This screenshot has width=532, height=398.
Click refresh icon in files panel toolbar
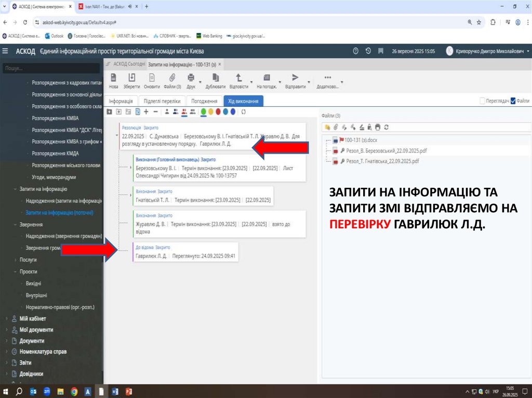tap(386, 127)
